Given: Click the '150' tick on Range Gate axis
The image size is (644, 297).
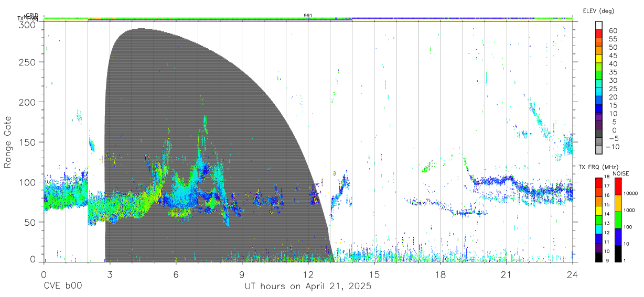Looking at the screenshot, I should click(27, 142).
